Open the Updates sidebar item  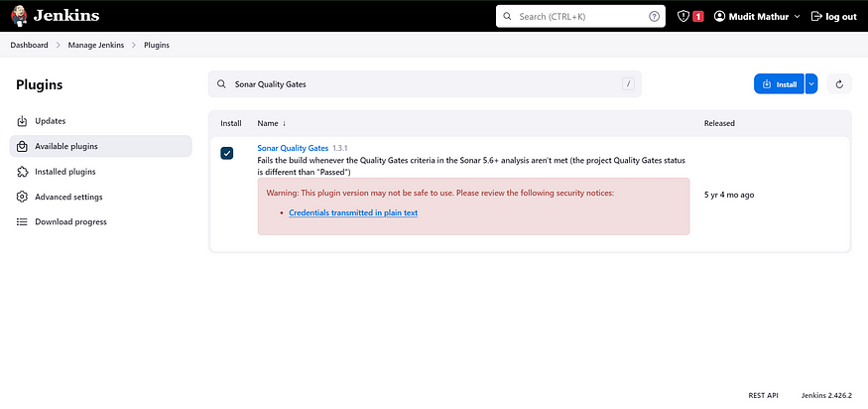[101, 121]
